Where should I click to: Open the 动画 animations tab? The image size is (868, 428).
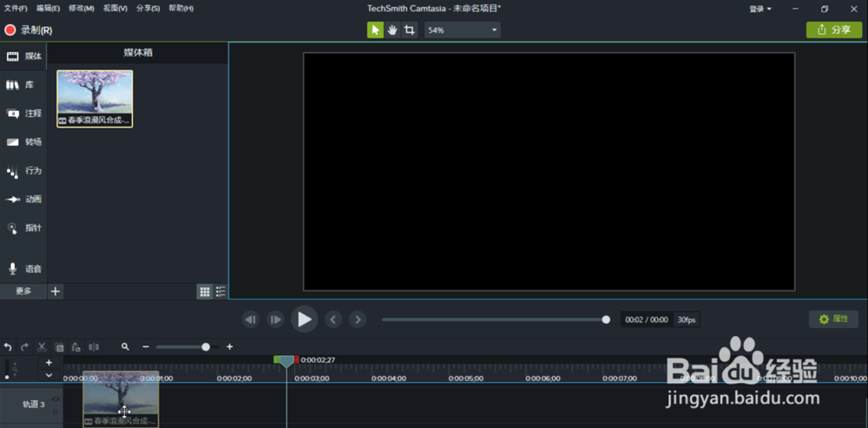[23, 200]
